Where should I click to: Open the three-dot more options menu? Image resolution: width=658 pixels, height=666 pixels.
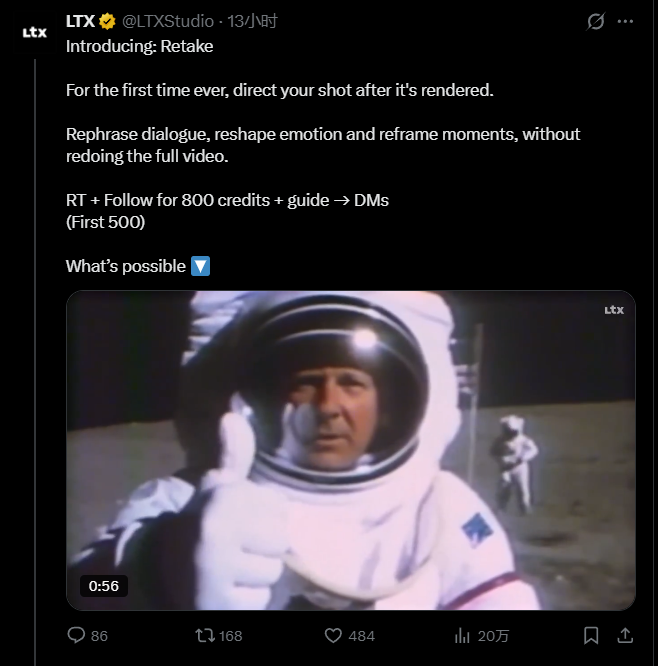(x=626, y=21)
